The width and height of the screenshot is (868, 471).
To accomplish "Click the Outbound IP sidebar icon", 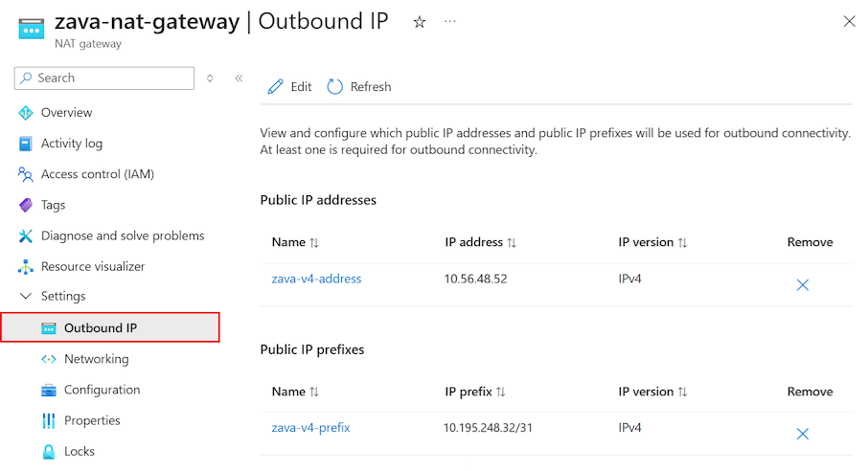I will [x=49, y=328].
